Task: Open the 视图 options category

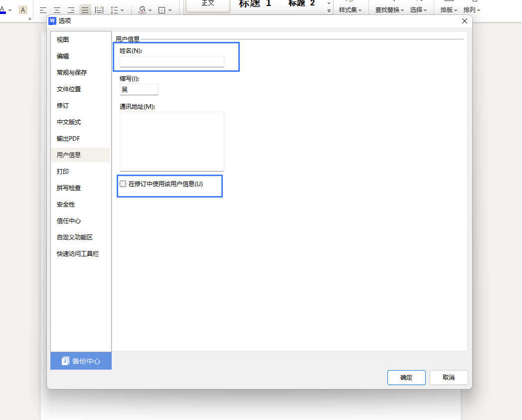Action: click(x=81, y=39)
